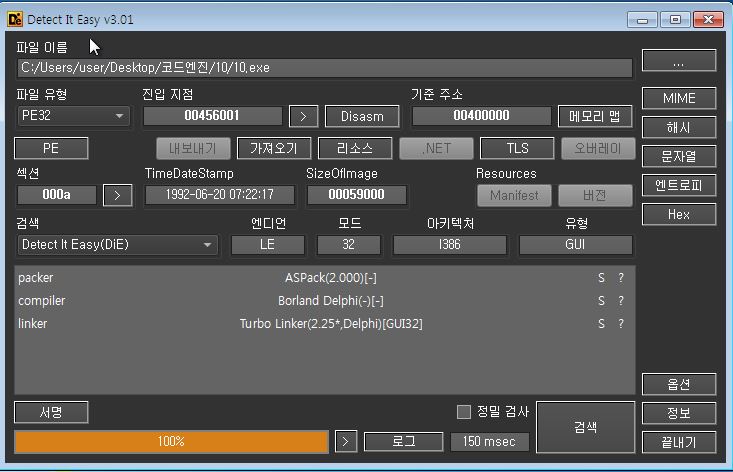Click the Disasm button
Viewport: 733px width, 472px height.
pyautogui.click(x=362, y=116)
